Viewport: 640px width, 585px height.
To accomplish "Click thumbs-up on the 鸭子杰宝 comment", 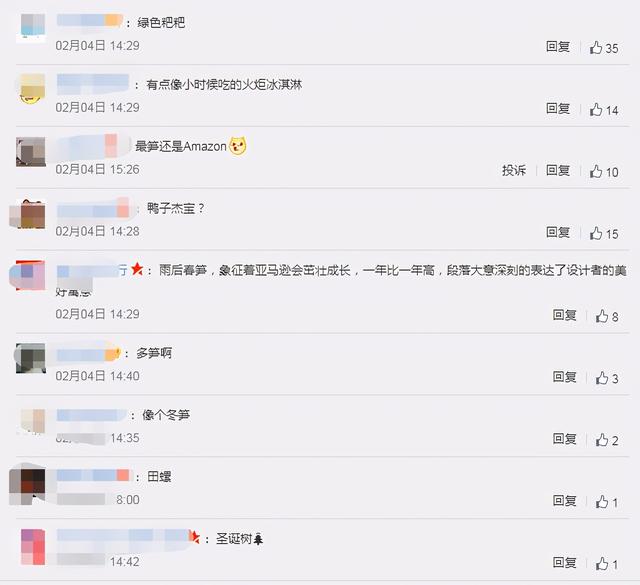I will click(x=604, y=234).
